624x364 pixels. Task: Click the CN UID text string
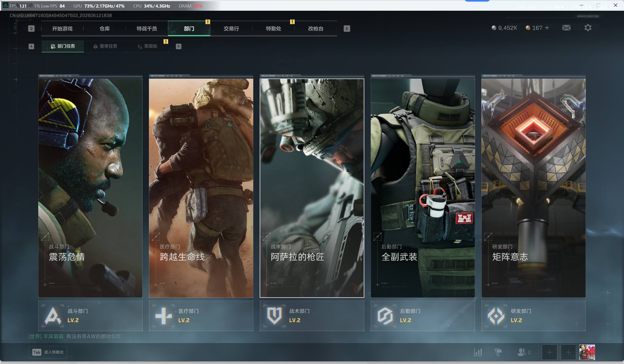(x=61, y=15)
